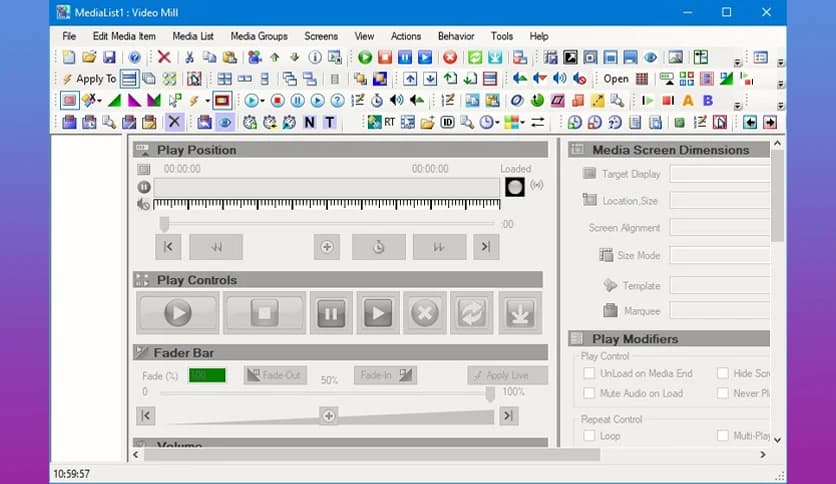
Task: Click the blue speaker volume toolbar icon
Action: click(559, 79)
